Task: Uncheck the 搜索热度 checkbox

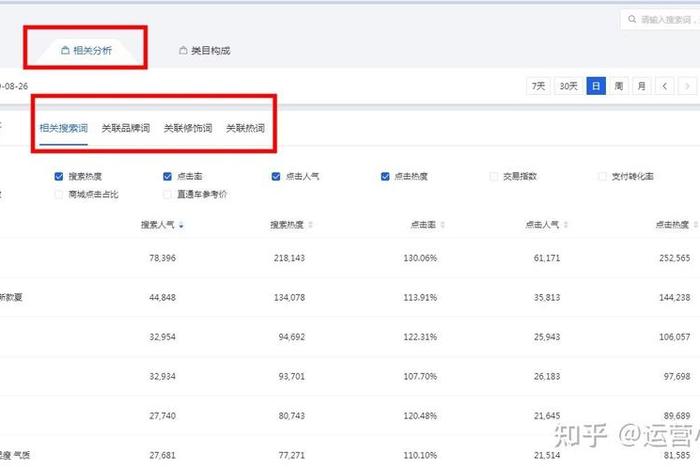Action: 58,176
